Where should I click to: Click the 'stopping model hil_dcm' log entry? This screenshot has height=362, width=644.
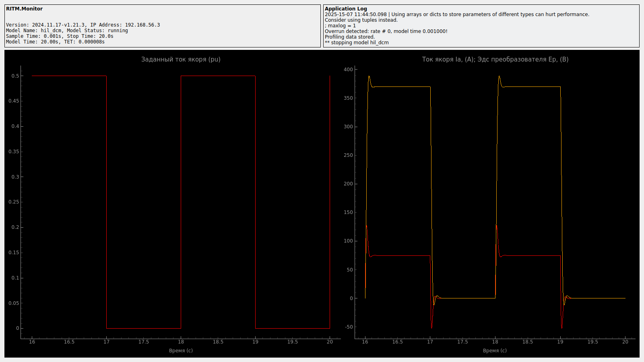click(x=357, y=43)
